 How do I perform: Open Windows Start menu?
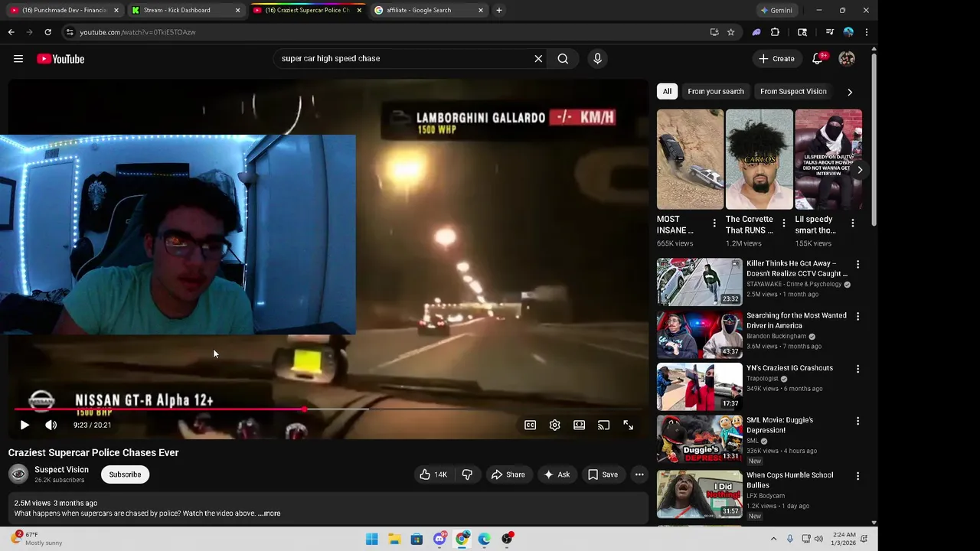tap(371, 539)
